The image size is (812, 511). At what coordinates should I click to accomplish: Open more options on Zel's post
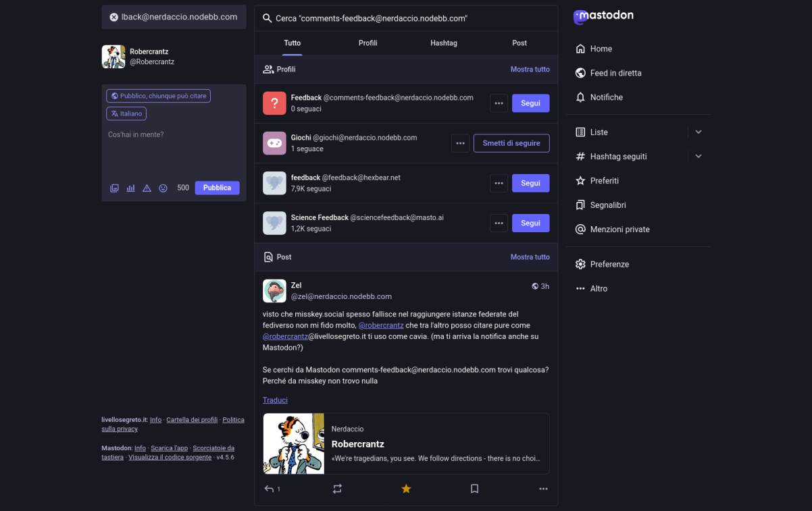pos(543,489)
